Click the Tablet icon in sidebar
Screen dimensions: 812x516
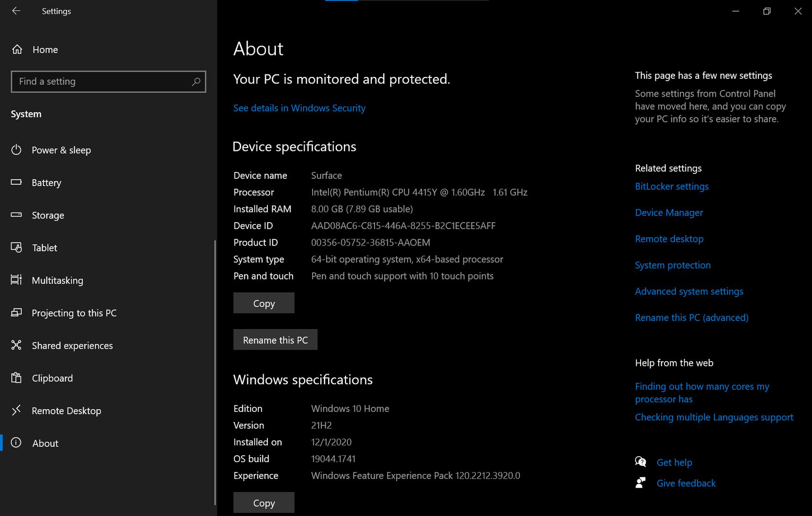(16, 247)
